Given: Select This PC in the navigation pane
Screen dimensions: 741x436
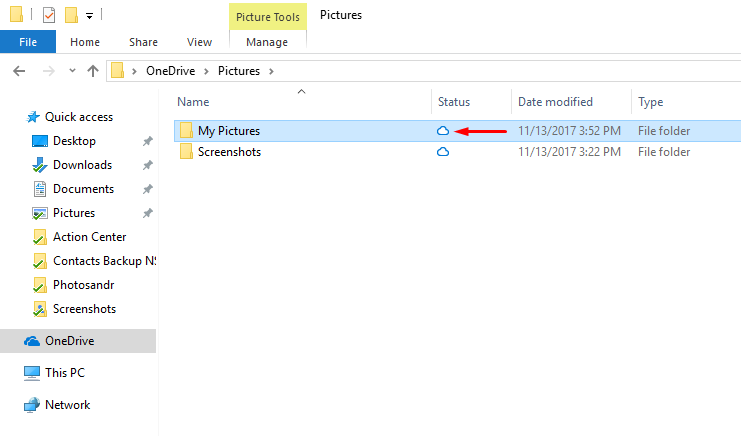Looking at the screenshot, I should coord(65,373).
